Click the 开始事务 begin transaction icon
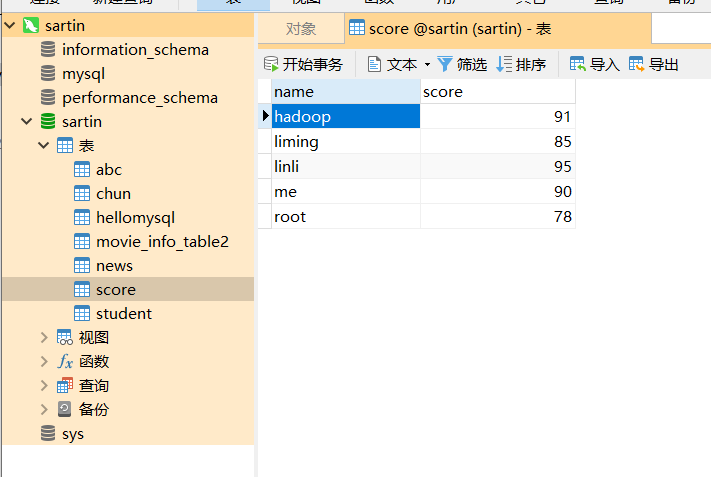 click(x=271, y=64)
